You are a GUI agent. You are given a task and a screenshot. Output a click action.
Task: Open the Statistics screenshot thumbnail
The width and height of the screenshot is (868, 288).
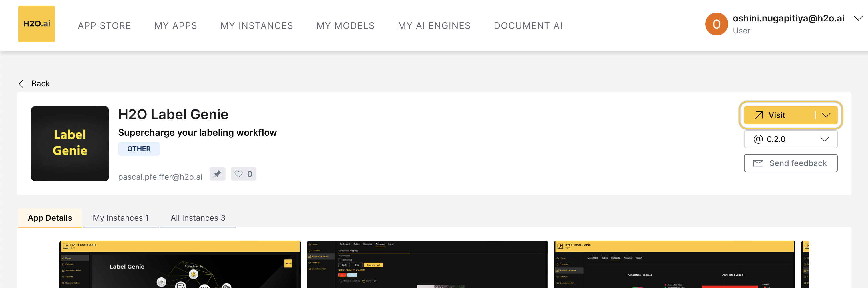pos(674,264)
